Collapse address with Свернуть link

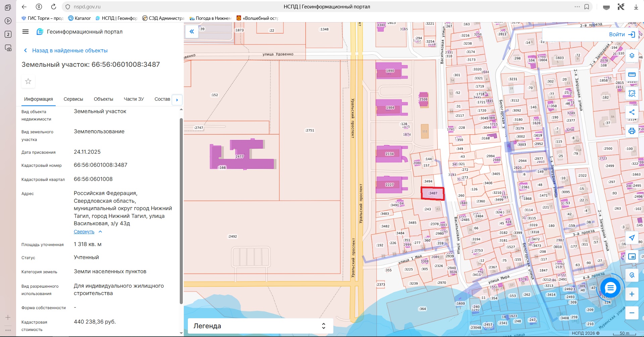(x=84, y=232)
